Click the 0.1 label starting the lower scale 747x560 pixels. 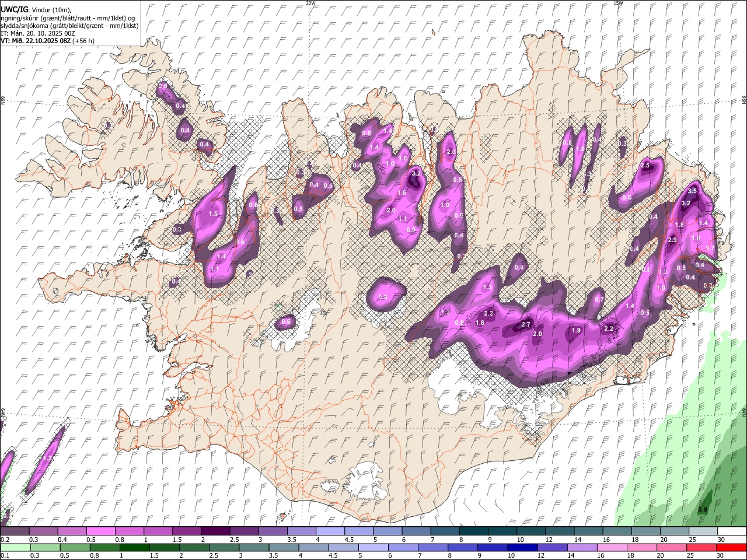click(x=5, y=555)
